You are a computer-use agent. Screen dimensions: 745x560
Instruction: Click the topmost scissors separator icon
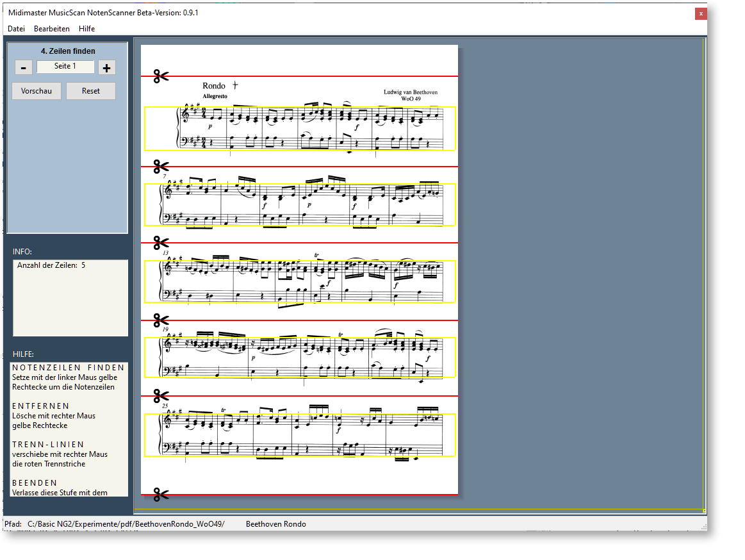point(161,77)
